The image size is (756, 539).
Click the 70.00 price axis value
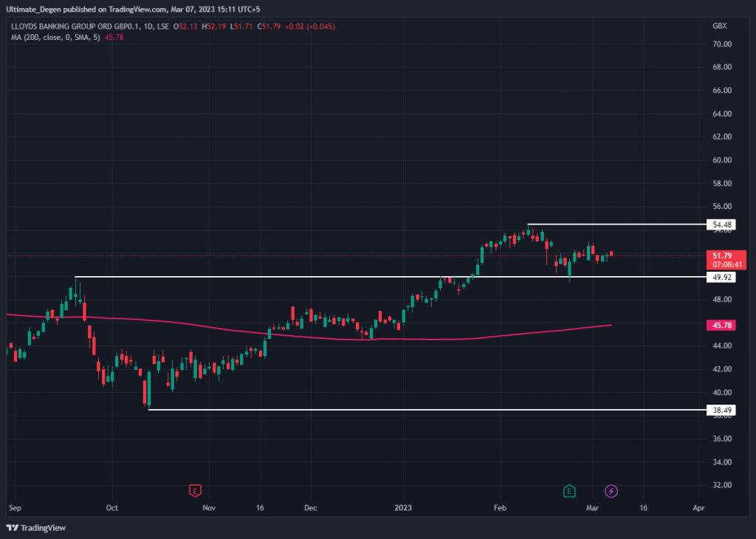point(722,44)
